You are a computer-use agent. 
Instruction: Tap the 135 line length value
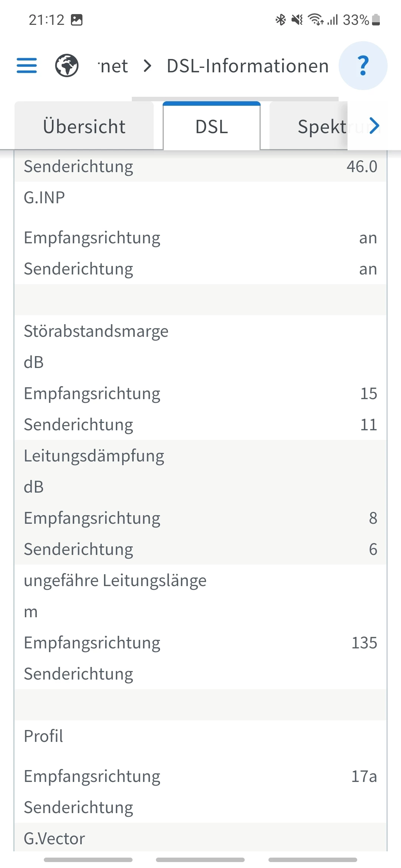coord(364,643)
